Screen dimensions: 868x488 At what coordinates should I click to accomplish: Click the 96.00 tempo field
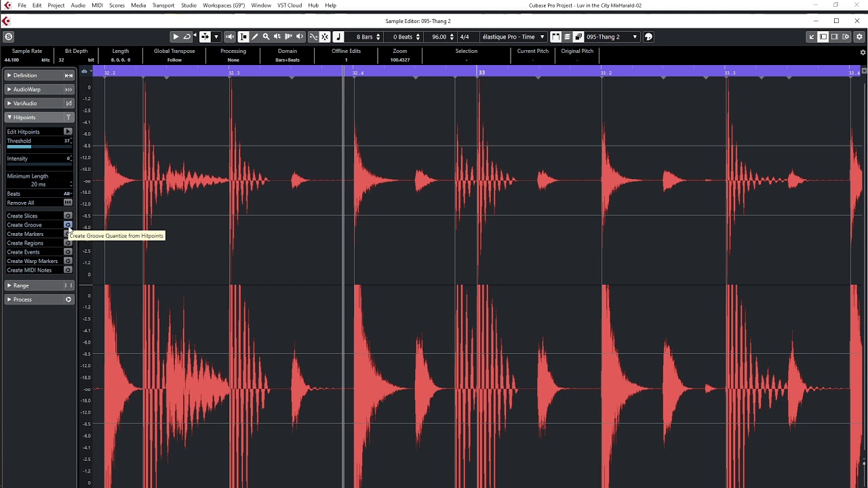click(x=439, y=37)
